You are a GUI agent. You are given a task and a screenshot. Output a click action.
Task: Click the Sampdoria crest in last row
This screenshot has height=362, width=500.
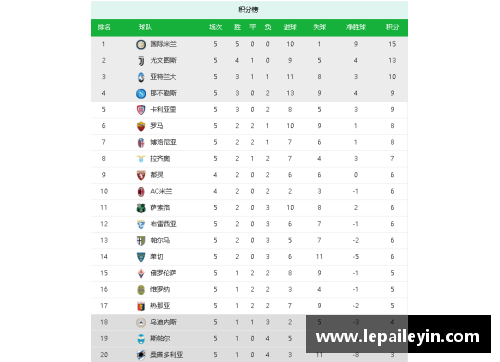[x=141, y=355]
